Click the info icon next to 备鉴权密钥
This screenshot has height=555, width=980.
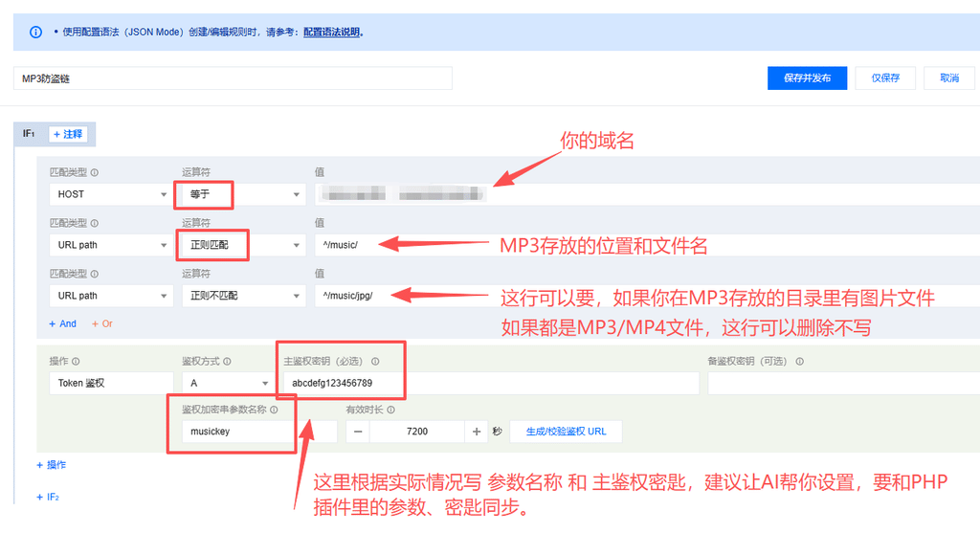(x=799, y=362)
